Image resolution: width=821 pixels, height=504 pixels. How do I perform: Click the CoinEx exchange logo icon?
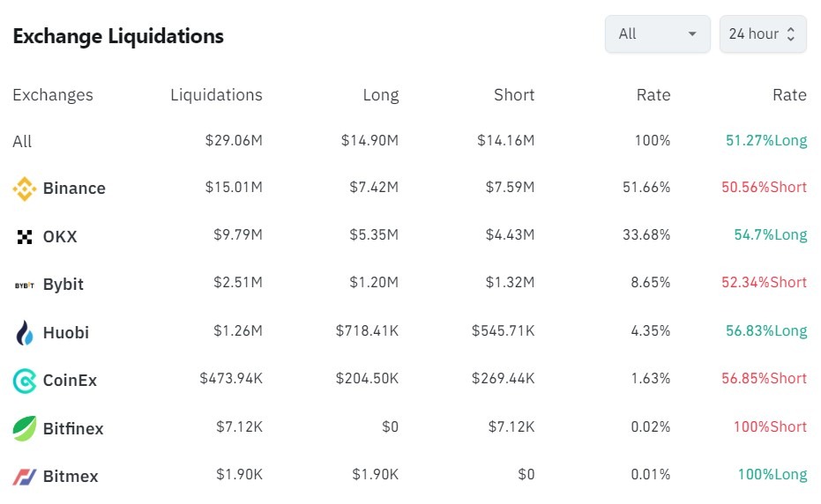(x=24, y=381)
